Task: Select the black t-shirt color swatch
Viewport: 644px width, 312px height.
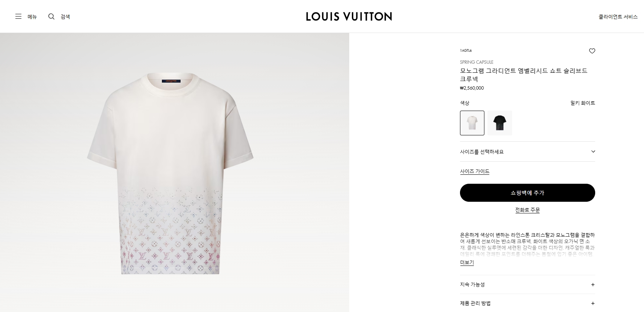Action: tap(500, 123)
